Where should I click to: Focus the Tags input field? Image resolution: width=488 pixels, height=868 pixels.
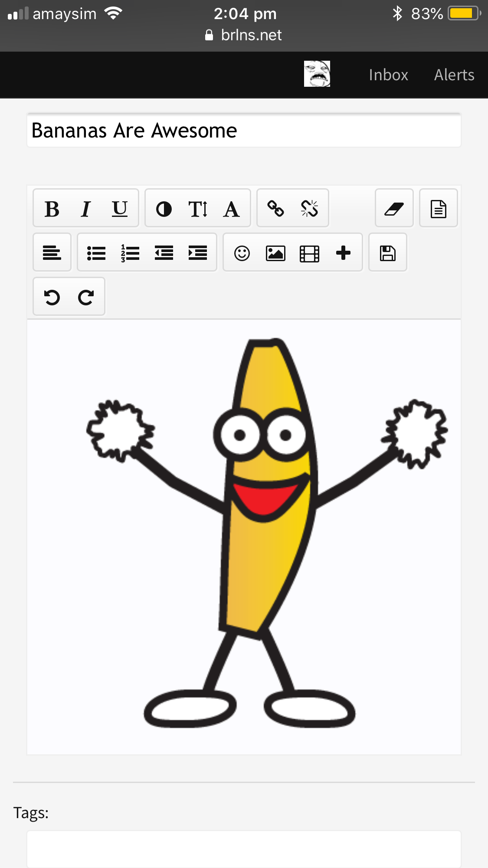[x=244, y=849]
